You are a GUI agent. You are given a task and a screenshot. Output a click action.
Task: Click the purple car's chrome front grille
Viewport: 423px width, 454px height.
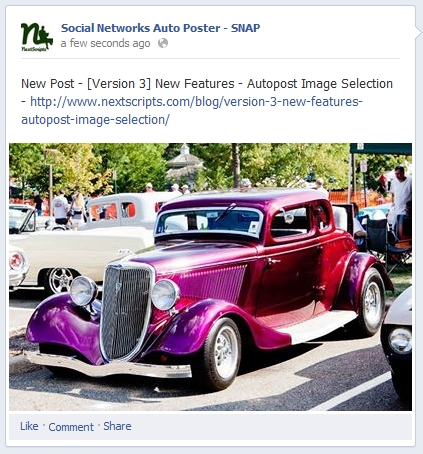[x=126, y=312]
